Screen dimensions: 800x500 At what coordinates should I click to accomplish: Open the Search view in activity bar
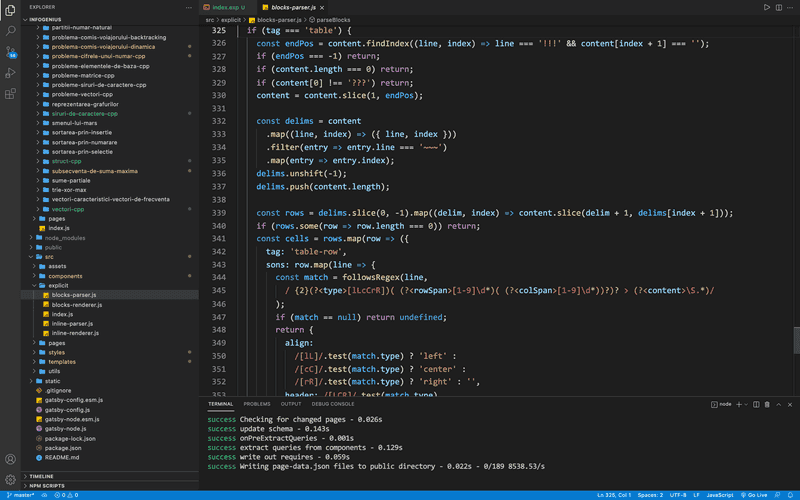[11, 31]
